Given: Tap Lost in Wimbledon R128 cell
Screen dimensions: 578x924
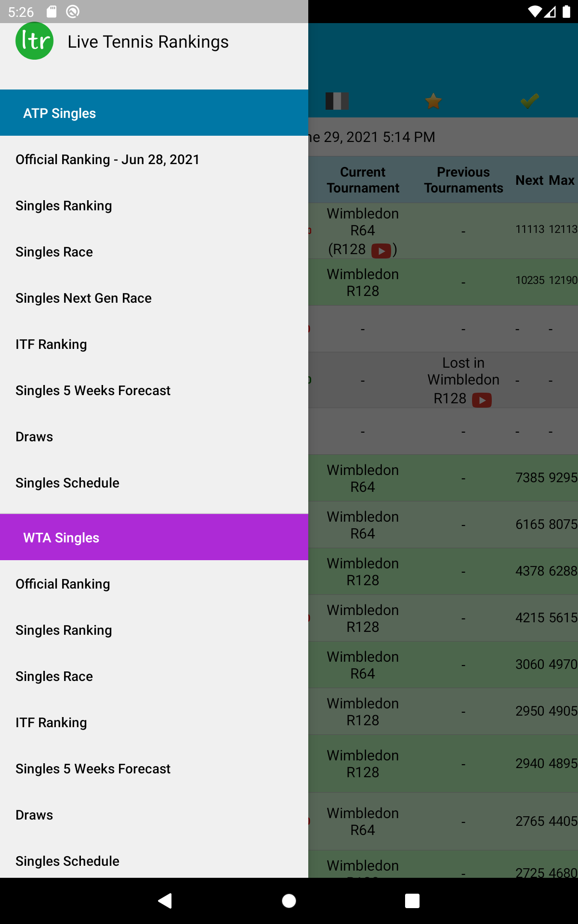Looking at the screenshot, I should coord(463,380).
